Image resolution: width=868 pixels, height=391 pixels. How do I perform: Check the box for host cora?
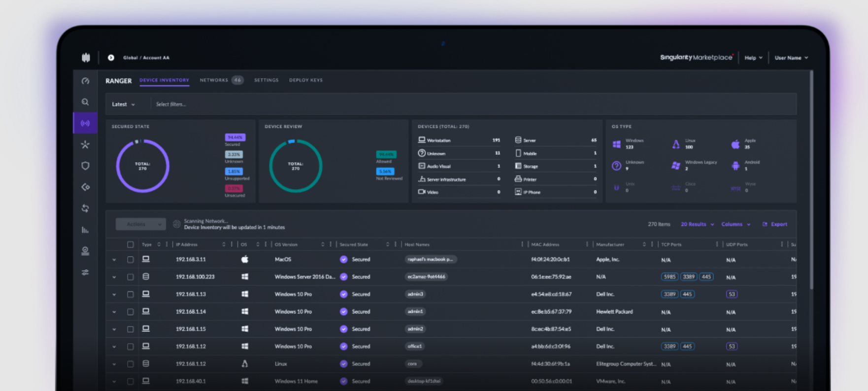(131, 364)
